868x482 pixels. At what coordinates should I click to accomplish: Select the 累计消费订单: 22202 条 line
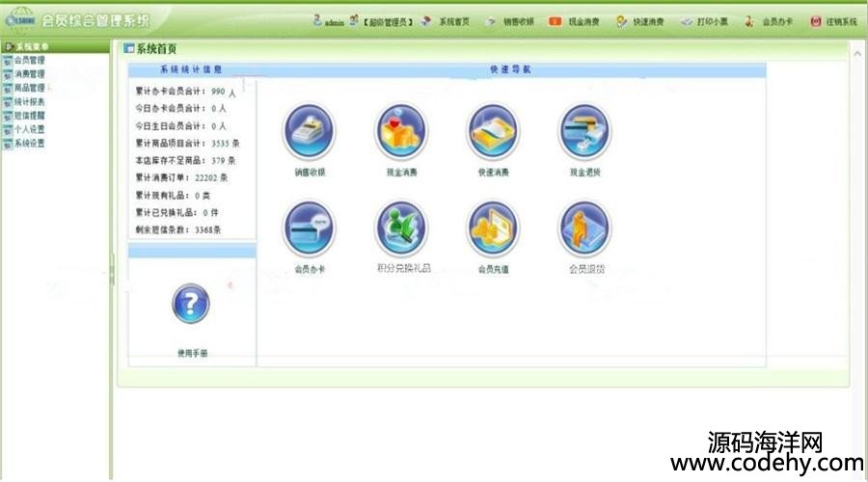tap(181, 177)
